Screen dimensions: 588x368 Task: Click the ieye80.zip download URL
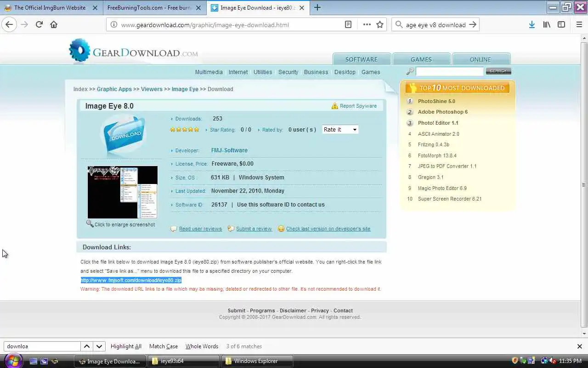pyautogui.click(x=131, y=280)
